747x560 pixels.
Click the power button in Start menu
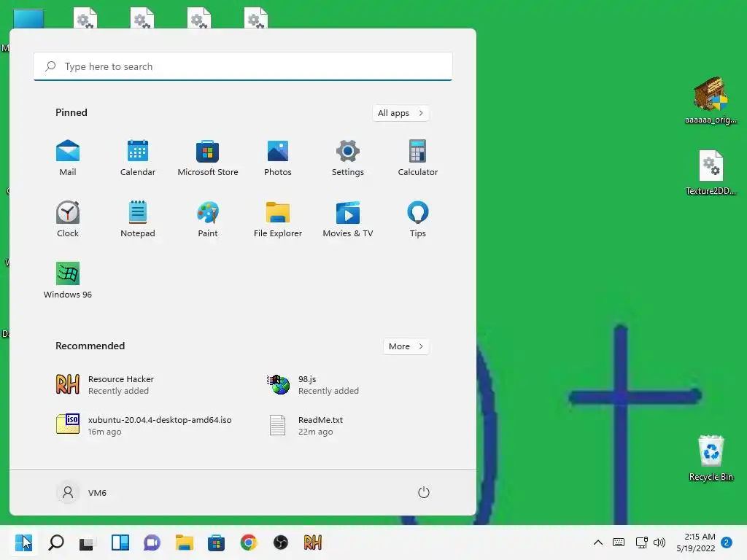(x=424, y=492)
